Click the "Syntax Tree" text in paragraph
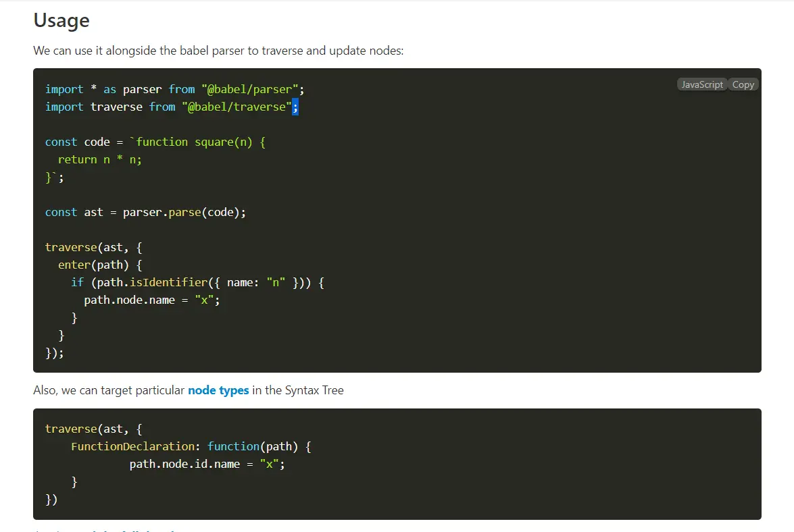 tap(314, 390)
